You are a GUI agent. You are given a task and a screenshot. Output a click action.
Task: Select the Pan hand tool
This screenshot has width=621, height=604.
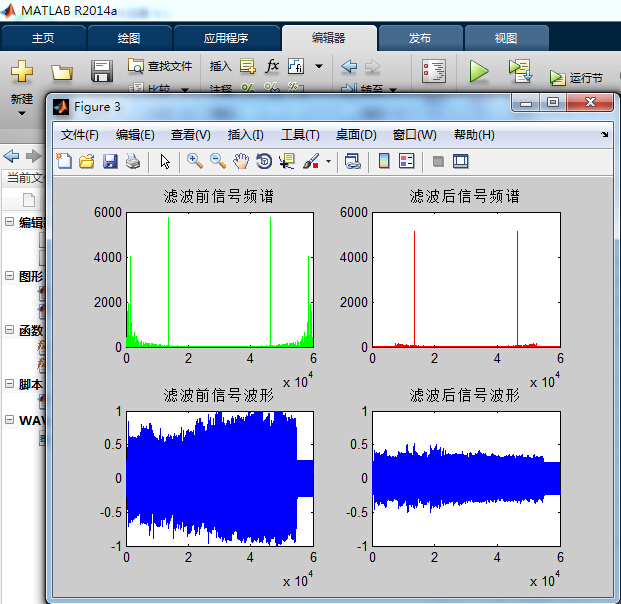pos(241,161)
